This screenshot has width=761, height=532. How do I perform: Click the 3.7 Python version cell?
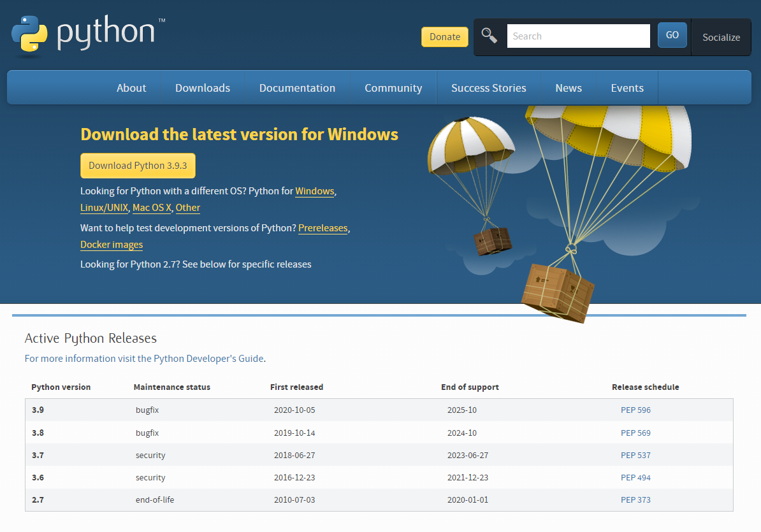click(x=38, y=455)
